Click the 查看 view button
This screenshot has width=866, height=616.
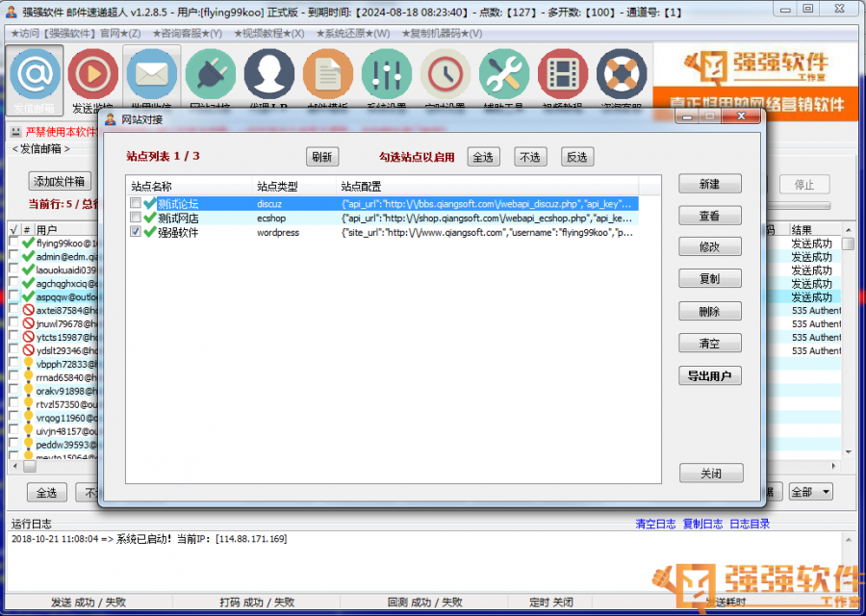click(x=710, y=216)
